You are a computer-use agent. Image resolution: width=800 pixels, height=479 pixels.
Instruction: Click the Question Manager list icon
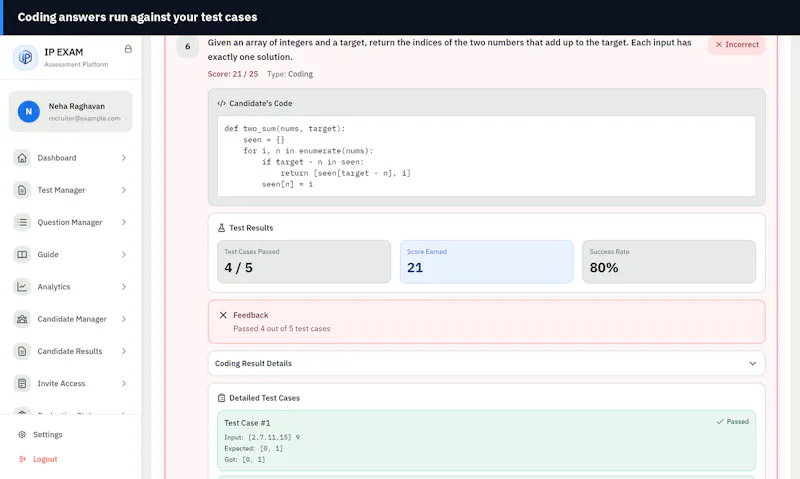point(22,222)
